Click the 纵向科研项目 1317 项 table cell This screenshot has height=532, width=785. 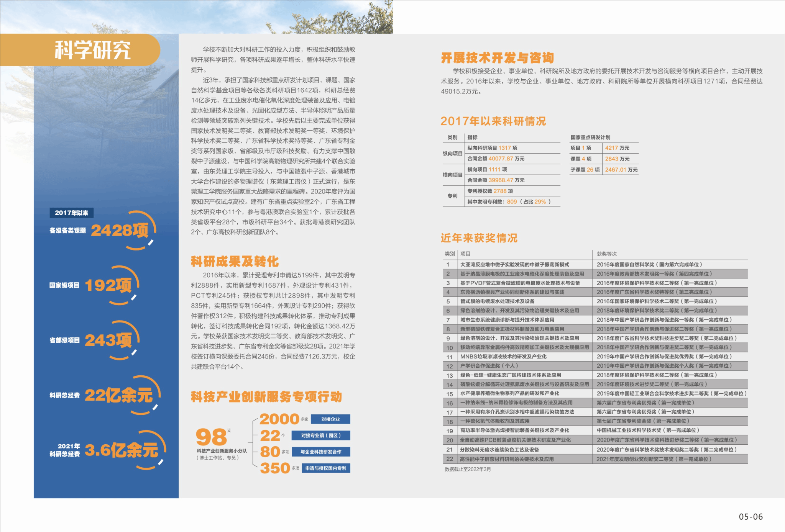click(492, 148)
